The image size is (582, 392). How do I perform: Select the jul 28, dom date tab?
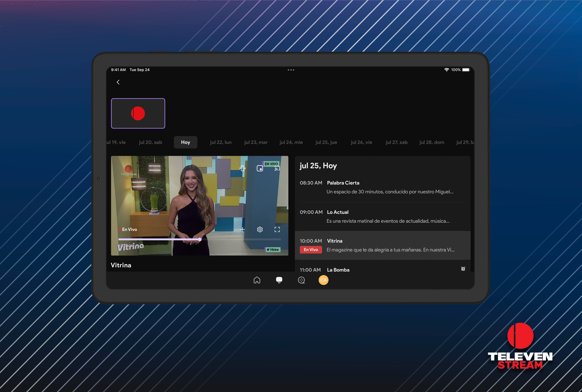pos(432,142)
